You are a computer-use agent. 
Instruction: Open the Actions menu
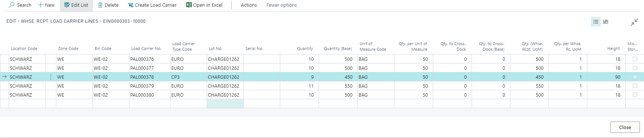coord(249,5)
